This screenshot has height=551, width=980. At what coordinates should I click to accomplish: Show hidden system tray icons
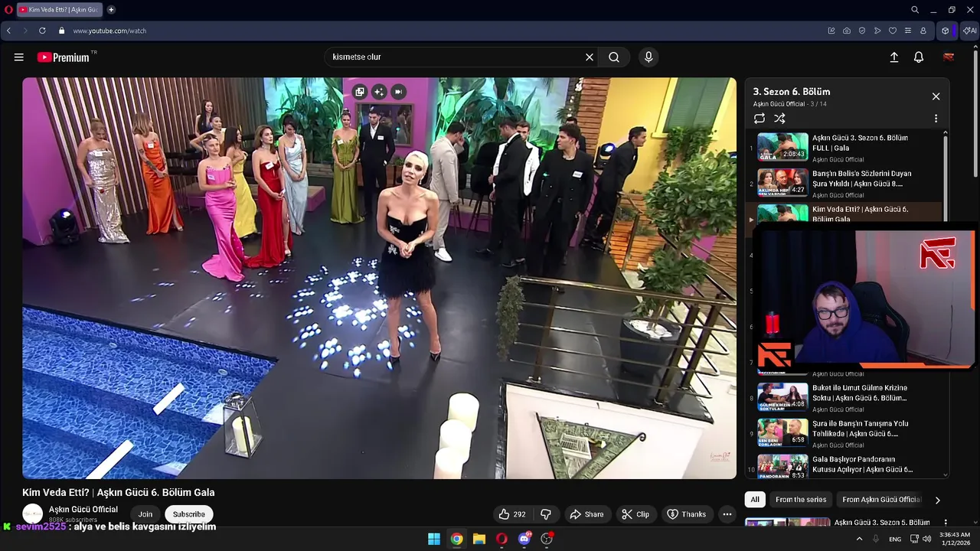point(859,539)
